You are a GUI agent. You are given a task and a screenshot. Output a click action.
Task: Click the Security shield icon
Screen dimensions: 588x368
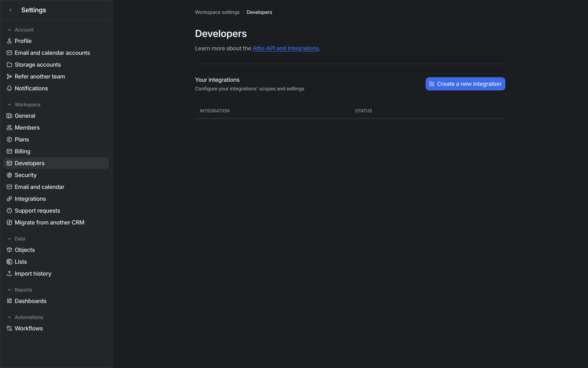click(x=9, y=175)
